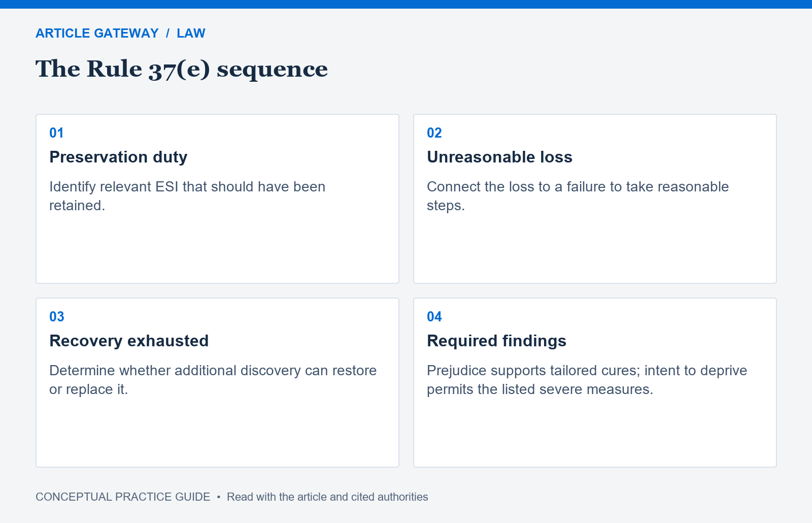Click footer text "Read with the article and cited authorities"

pyautogui.click(x=327, y=497)
